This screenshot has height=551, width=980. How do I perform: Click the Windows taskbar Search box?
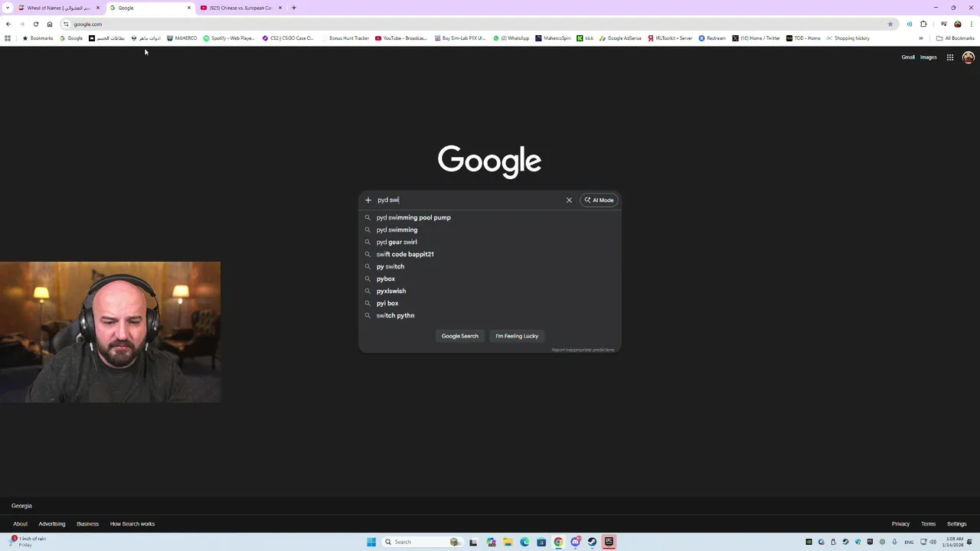423,542
